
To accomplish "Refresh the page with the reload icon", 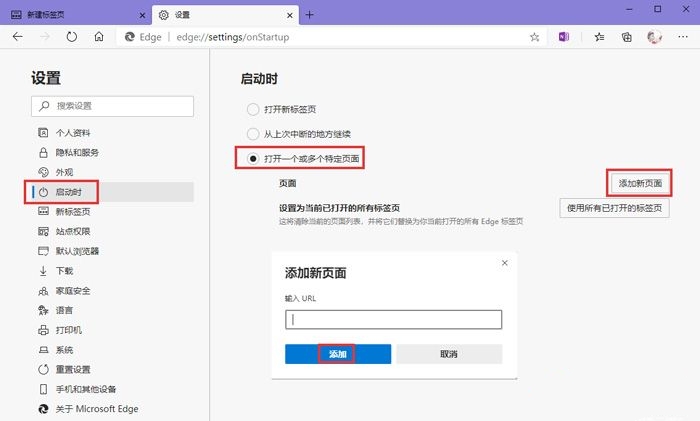I will click(x=72, y=37).
